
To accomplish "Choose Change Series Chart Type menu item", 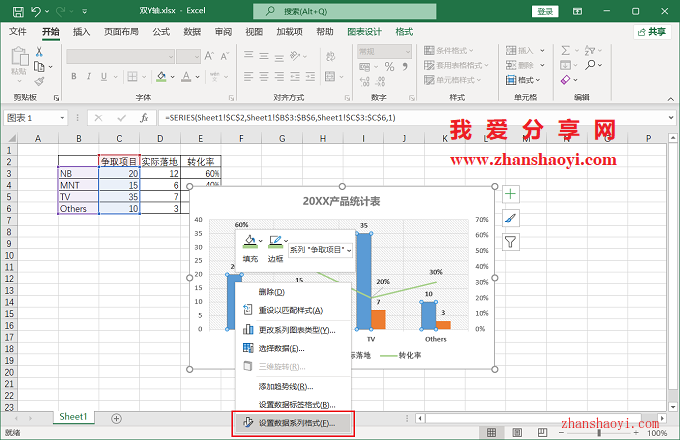I will (x=293, y=330).
